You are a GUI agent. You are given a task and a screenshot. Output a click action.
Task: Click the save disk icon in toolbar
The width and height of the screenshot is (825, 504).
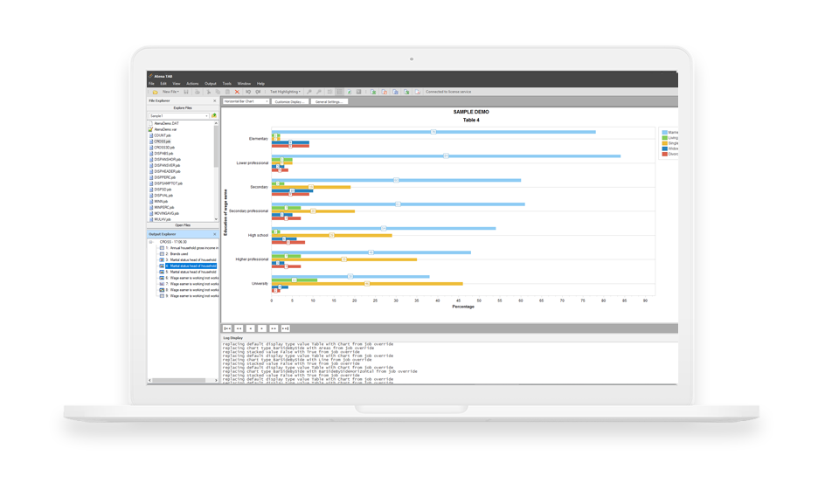[x=186, y=92]
